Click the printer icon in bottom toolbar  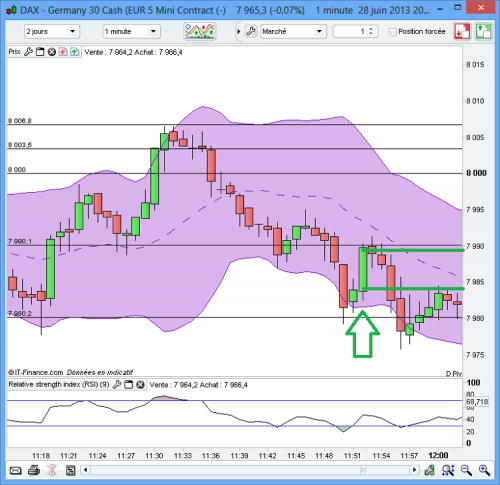[34, 470]
